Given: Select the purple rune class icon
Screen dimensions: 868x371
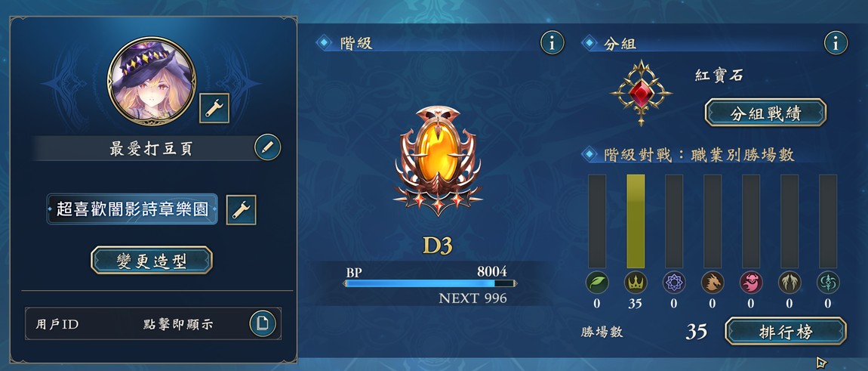Looking at the screenshot, I should pyautogui.click(x=674, y=283).
